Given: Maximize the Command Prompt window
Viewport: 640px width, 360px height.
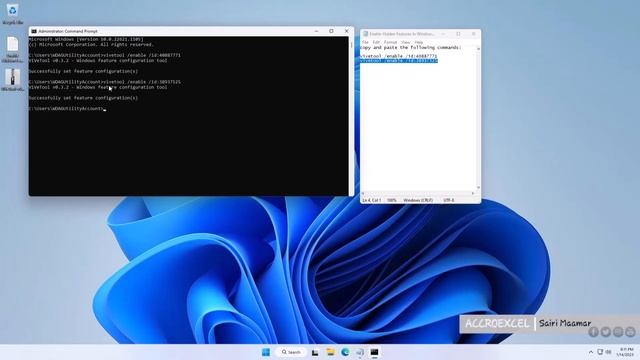Looking at the screenshot, I should pyautogui.click(x=331, y=31).
